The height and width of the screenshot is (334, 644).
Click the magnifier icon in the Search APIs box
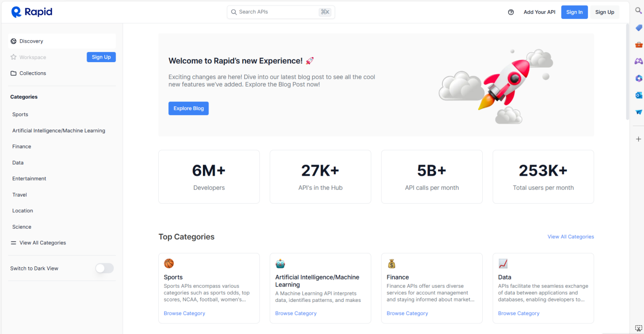[x=234, y=12]
